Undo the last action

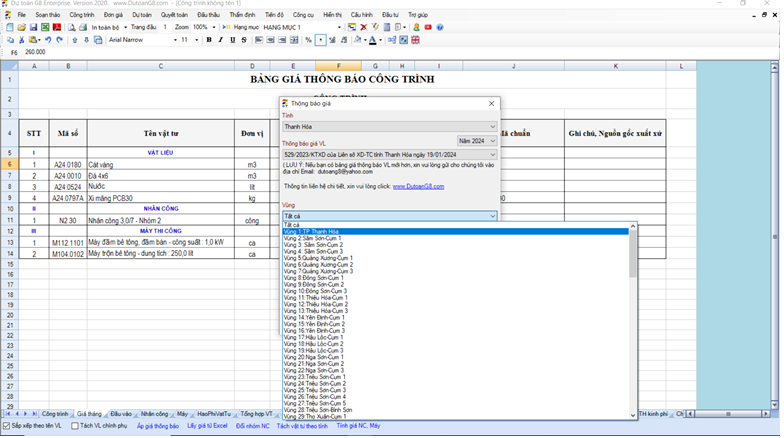(x=48, y=40)
